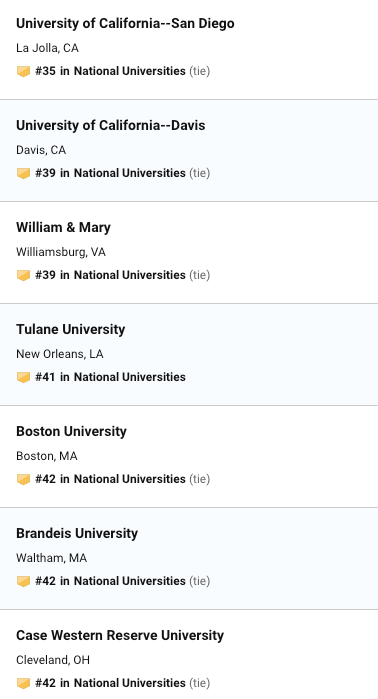
Task: Click the La Jolla, CA location text
Action: (47, 48)
